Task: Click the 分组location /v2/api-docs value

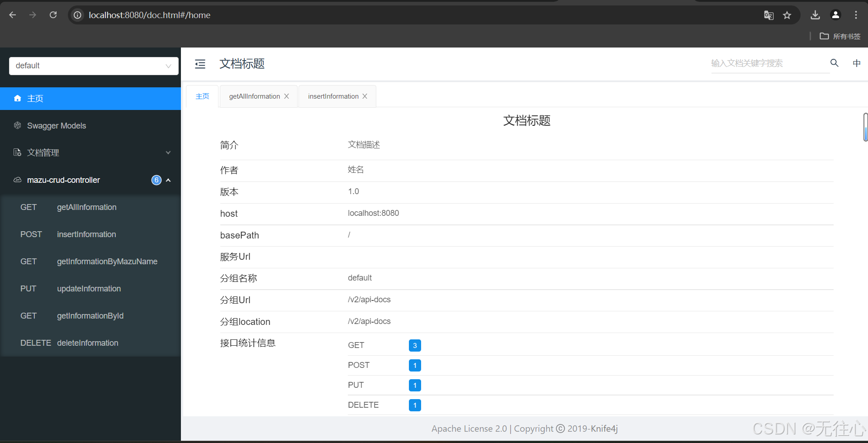Action: click(x=369, y=321)
